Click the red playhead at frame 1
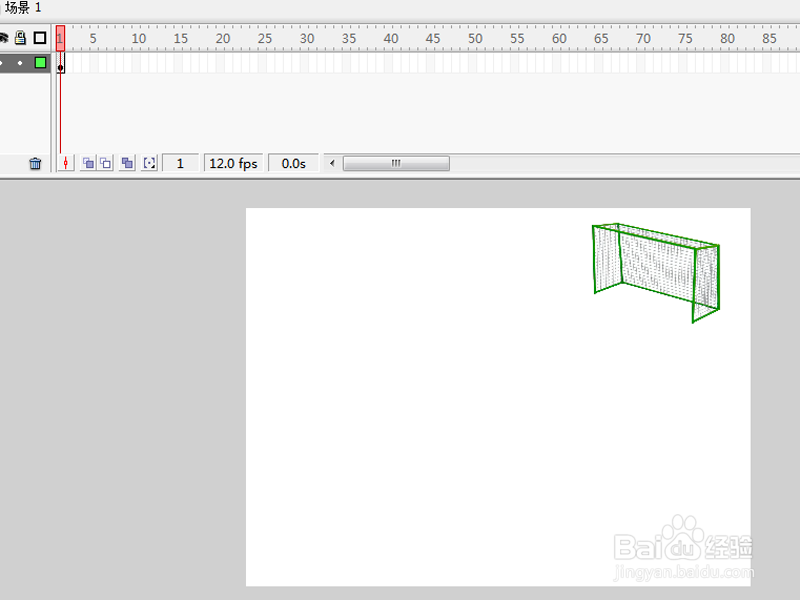Screen dimensions: 800x600 point(60,38)
